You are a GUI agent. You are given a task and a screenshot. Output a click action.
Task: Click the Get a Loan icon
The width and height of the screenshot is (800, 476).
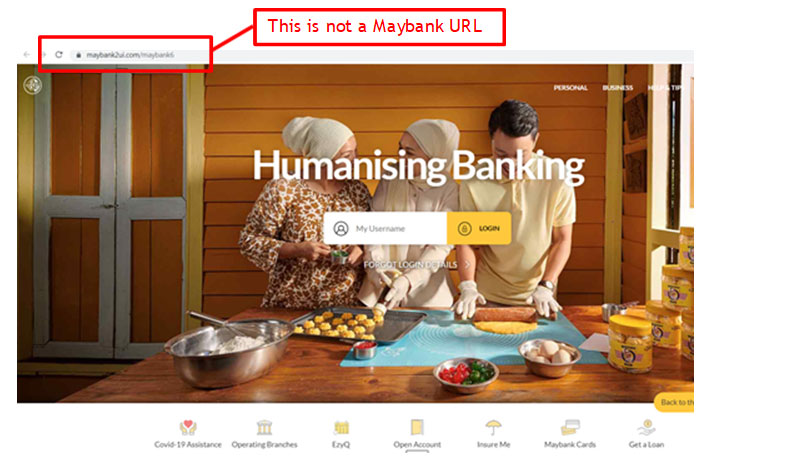click(646, 428)
